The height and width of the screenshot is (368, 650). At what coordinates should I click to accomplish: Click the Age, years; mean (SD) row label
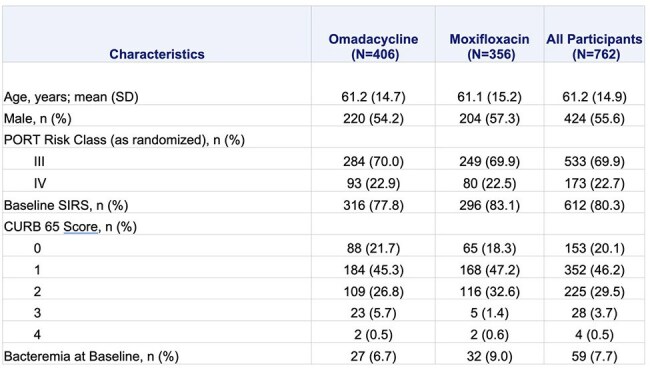[x=71, y=97]
